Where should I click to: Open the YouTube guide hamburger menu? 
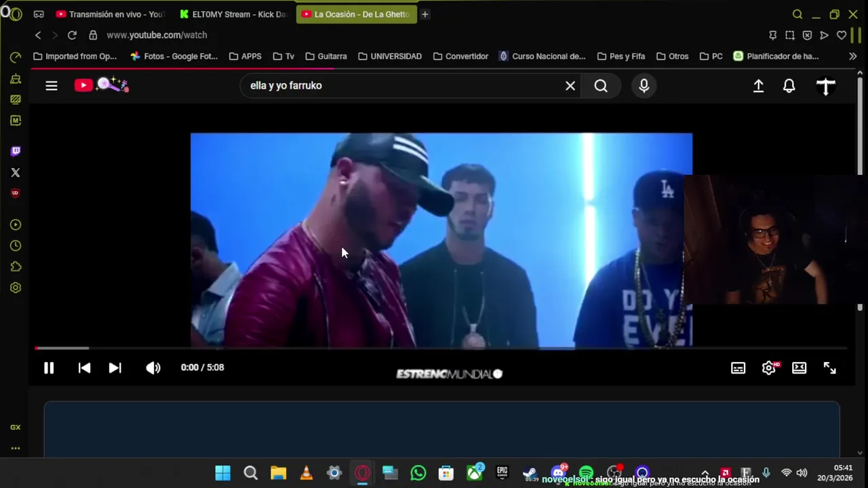click(x=52, y=85)
